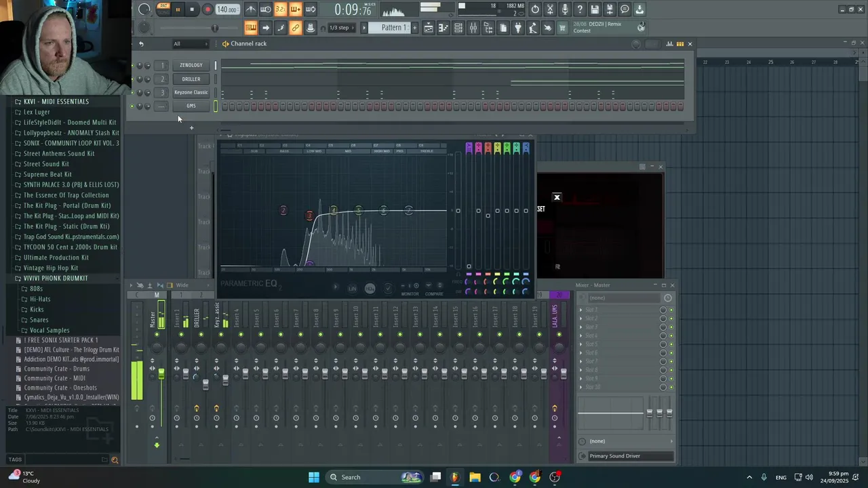Toggle the channel rack view icon
The height and width of the screenshot is (488, 868).
tap(458, 28)
